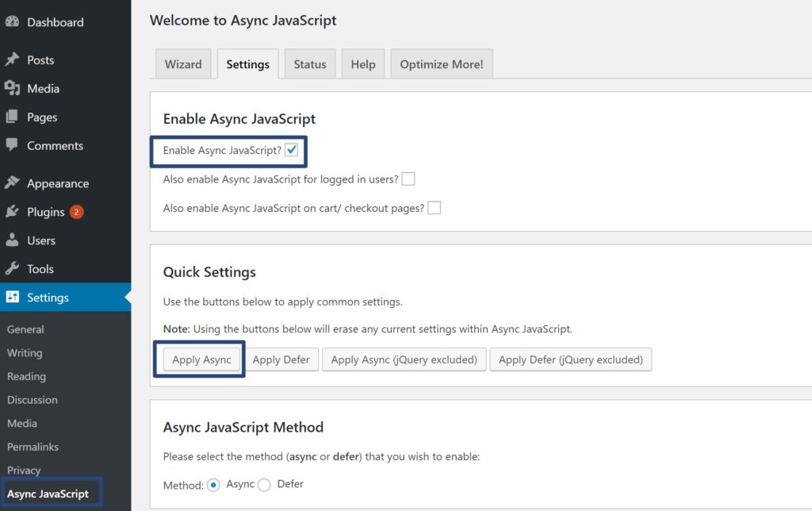Image resolution: width=812 pixels, height=511 pixels.
Task: Select the Defer method radio button
Action: (x=264, y=485)
